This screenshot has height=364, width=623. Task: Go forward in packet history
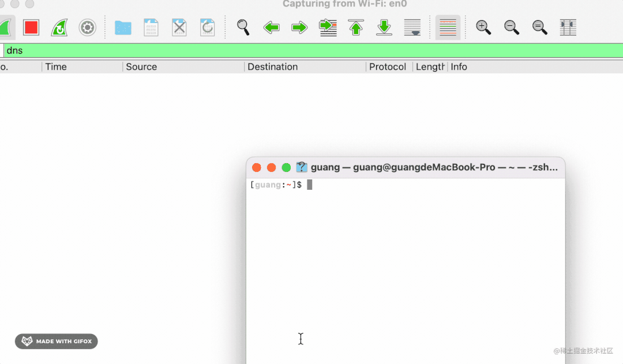point(299,28)
